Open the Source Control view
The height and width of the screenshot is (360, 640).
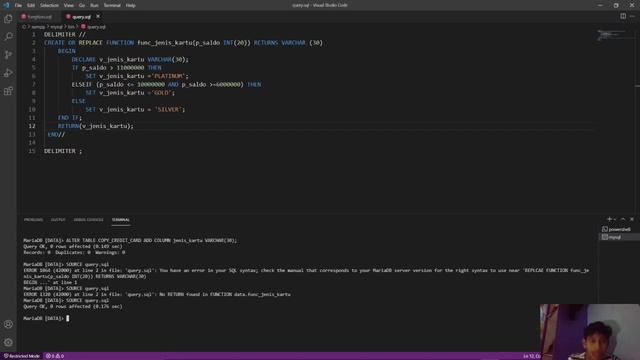tap(8, 55)
